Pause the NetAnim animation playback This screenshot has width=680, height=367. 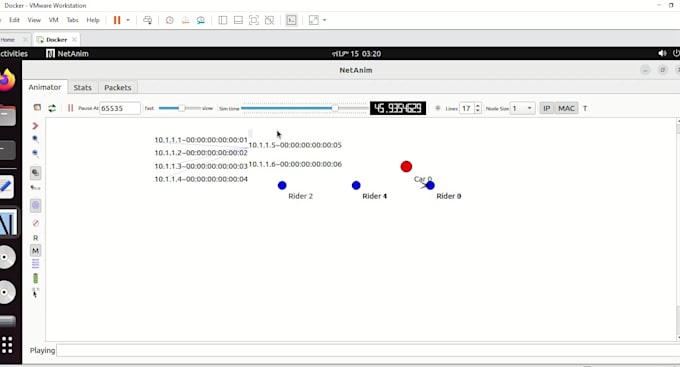click(70, 108)
